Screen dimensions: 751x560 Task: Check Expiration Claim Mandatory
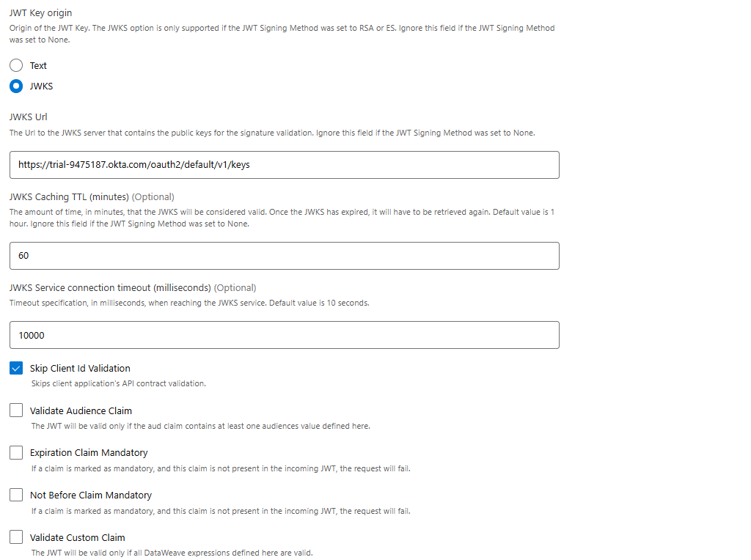pyautogui.click(x=15, y=452)
